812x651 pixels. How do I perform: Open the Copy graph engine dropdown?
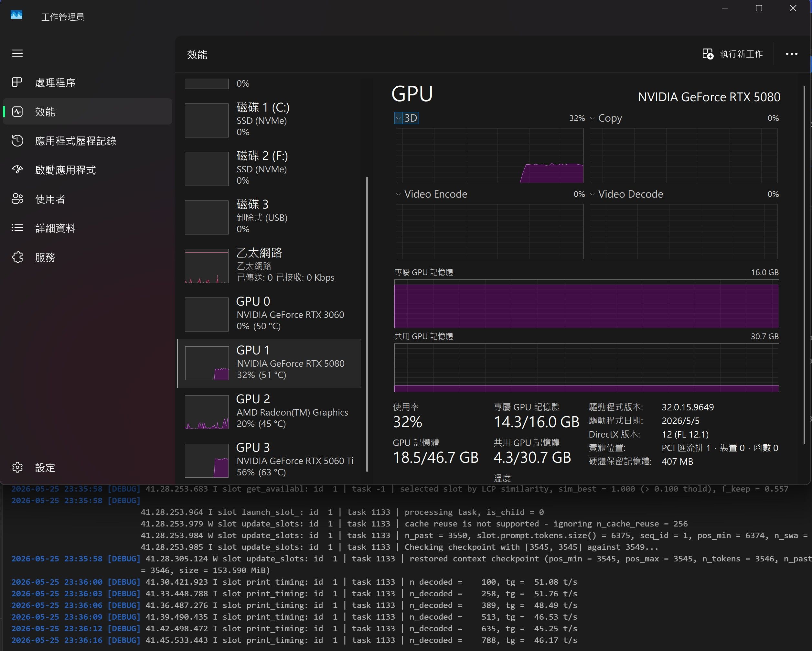[606, 118]
